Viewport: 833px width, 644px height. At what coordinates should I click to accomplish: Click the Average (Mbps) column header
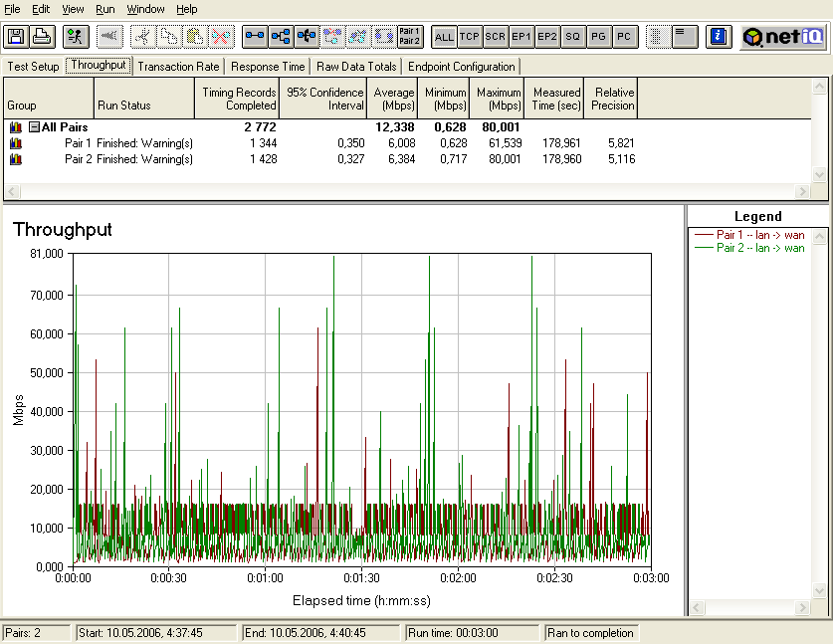coord(395,99)
